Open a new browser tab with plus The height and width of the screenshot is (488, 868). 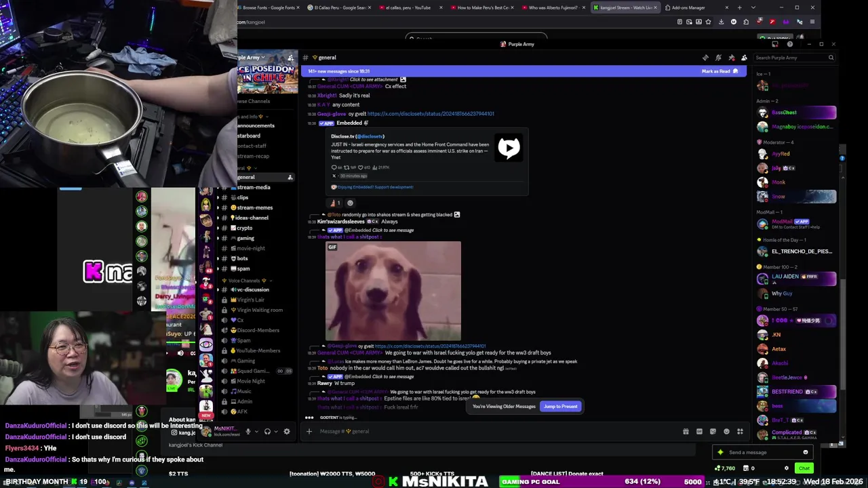pyautogui.click(x=740, y=7)
